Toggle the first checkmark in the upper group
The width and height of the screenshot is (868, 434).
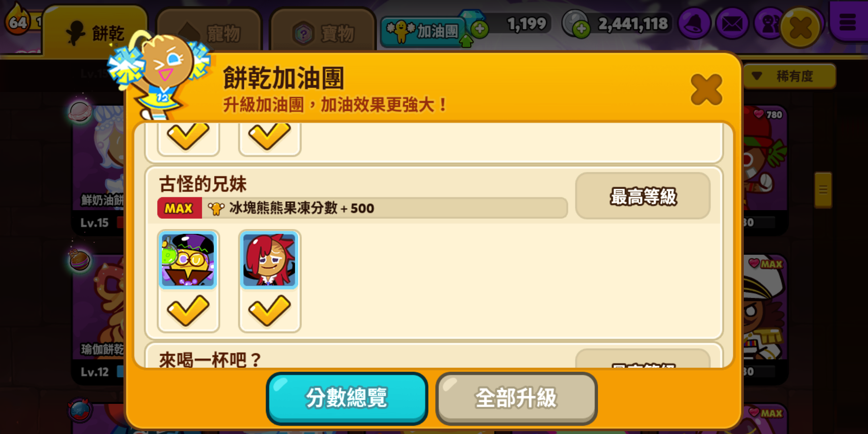coord(188,136)
